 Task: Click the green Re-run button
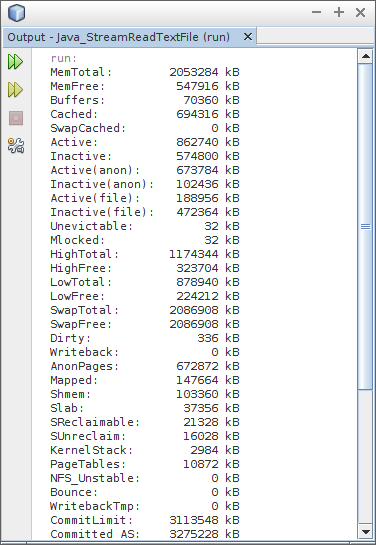pyautogui.click(x=16, y=62)
